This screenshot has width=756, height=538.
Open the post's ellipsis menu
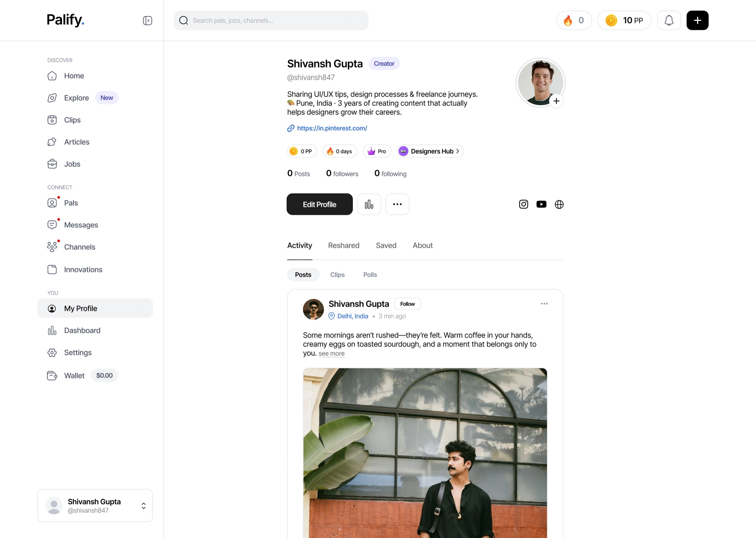[544, 304]
